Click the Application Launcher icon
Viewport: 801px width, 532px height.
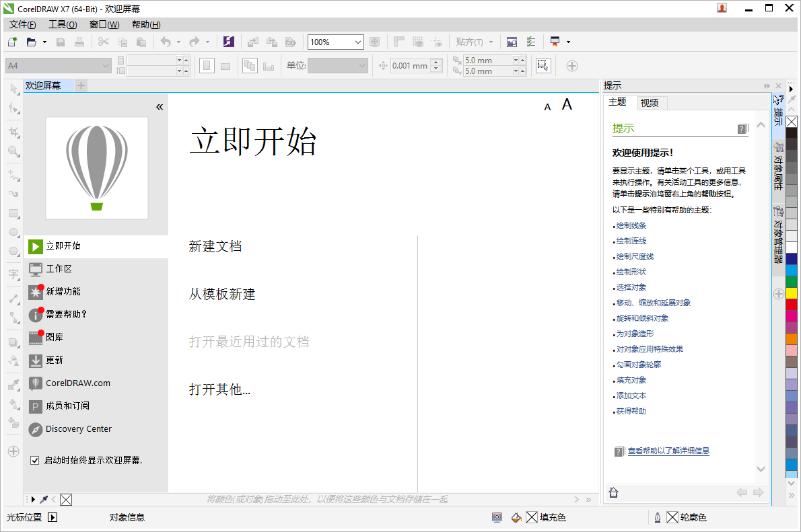[555, 42]
